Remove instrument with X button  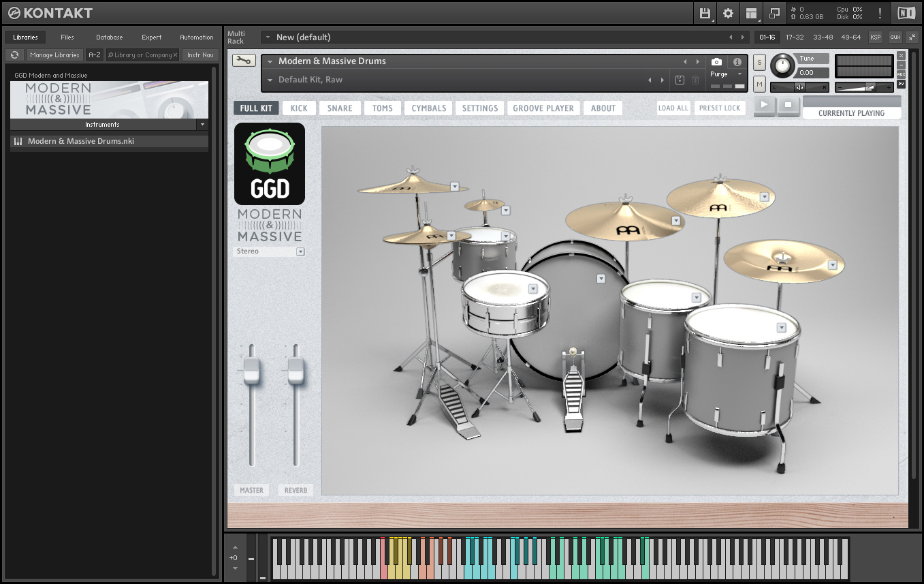[901, 56]
